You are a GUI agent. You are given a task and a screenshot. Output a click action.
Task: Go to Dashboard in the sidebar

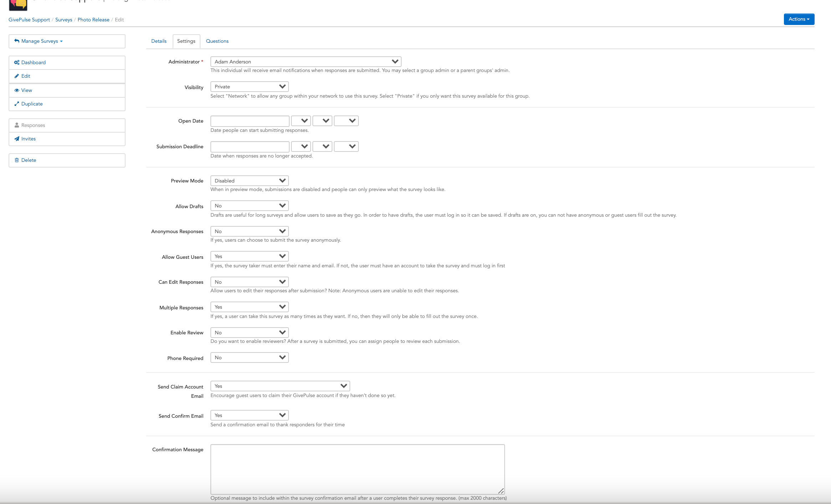coord(67,62)
